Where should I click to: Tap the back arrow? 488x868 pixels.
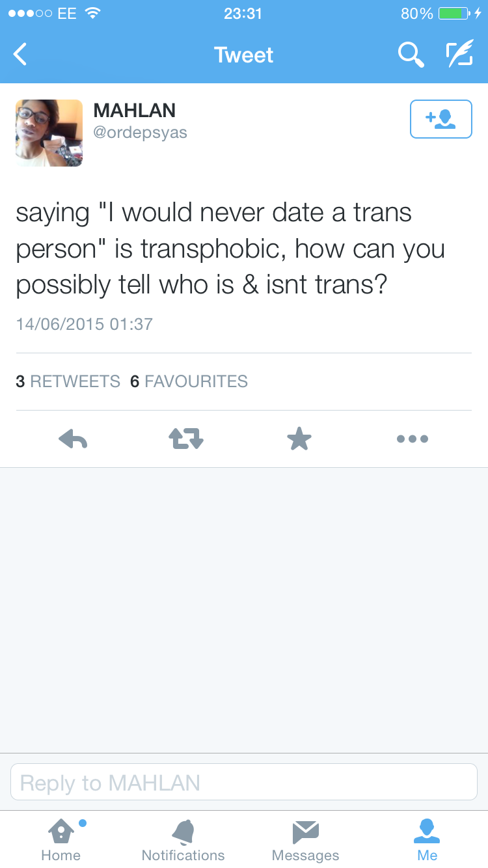coord(21,55)
